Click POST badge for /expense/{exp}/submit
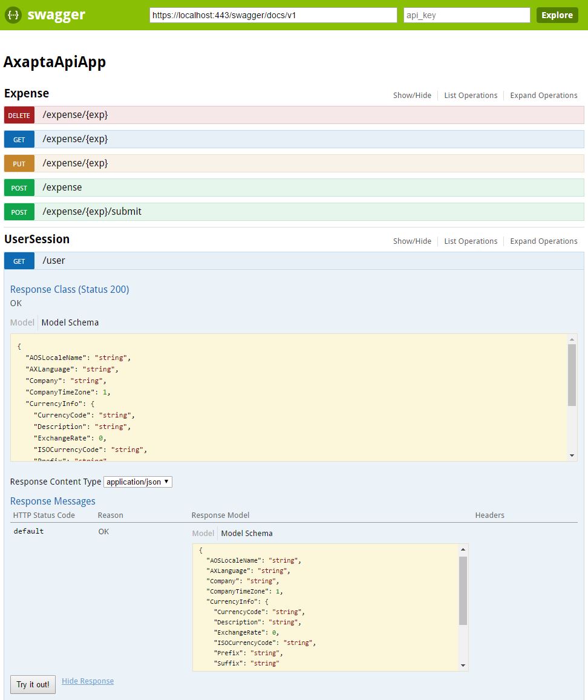The width and height of the screenshot is (588, 700). coord(19,212)
